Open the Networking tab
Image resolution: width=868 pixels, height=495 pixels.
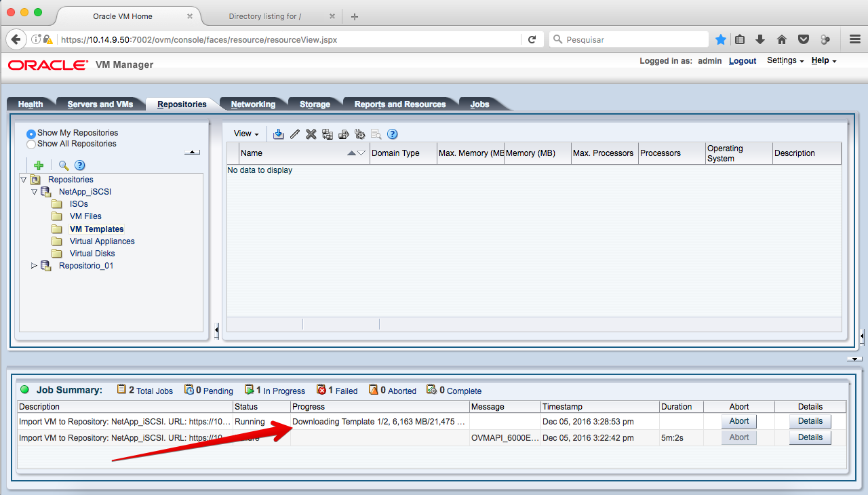253,104
